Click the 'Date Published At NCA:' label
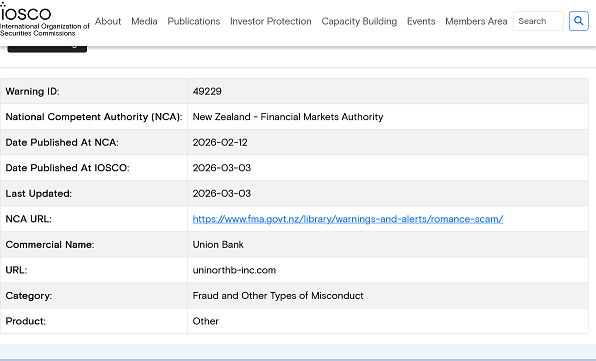The width and height of the screenshot is (596, 361). tap(62, 142)
